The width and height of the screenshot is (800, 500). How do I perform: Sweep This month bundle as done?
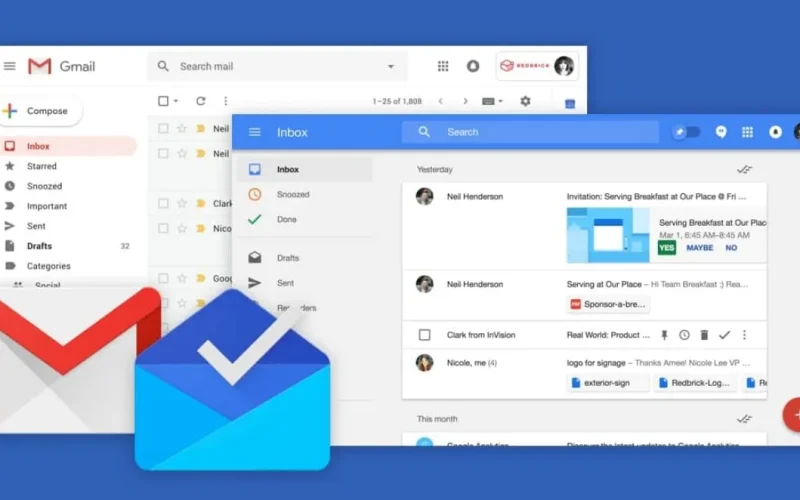(744, 419)
